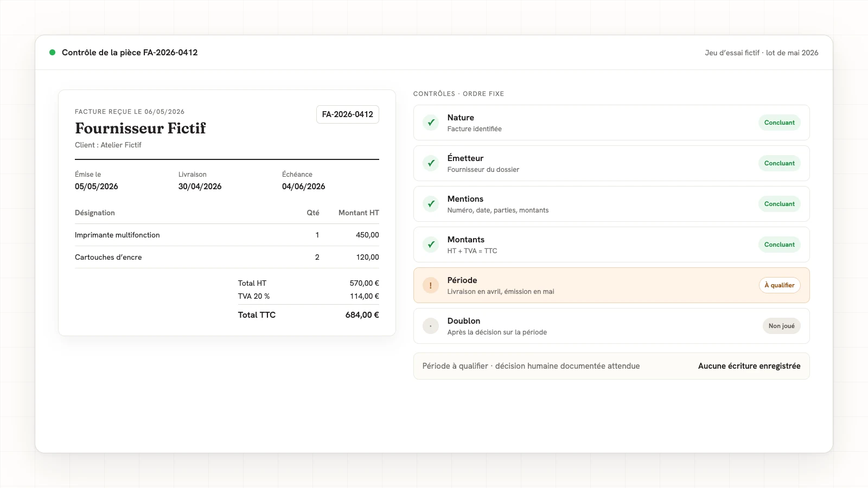The height and width of the screenshot is (488, 868).
Task: Click the Échéance date 04/06/2026
Action: (x=304, y=187)
